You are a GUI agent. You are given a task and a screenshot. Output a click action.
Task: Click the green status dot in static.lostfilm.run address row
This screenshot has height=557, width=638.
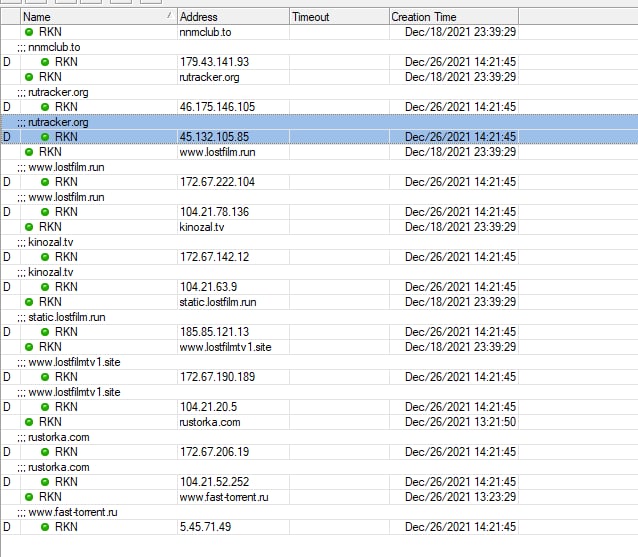29,302
